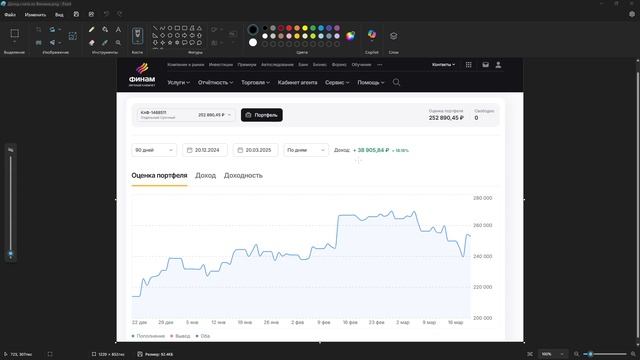Click the canvas right-middle resize handle
This screenshot has width=640, height=360.
point(524,200)
